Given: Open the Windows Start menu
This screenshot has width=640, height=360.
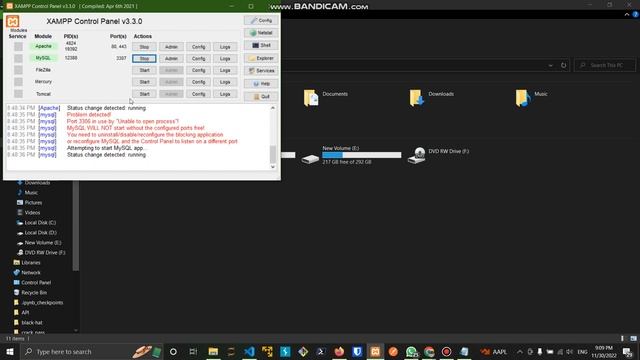Looking at the screenshot, I should (9, 351).
